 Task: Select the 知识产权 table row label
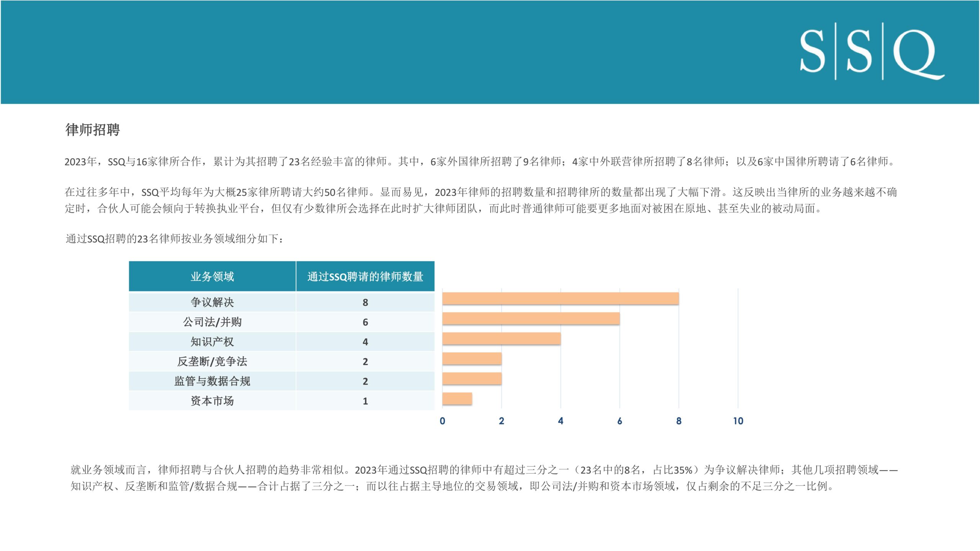(212, 342)
